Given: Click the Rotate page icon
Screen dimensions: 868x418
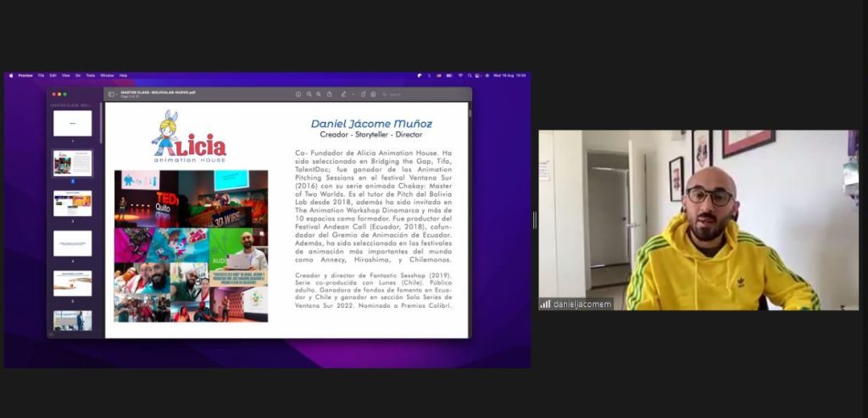Looking at the screenshot, I should coord(363,94).
